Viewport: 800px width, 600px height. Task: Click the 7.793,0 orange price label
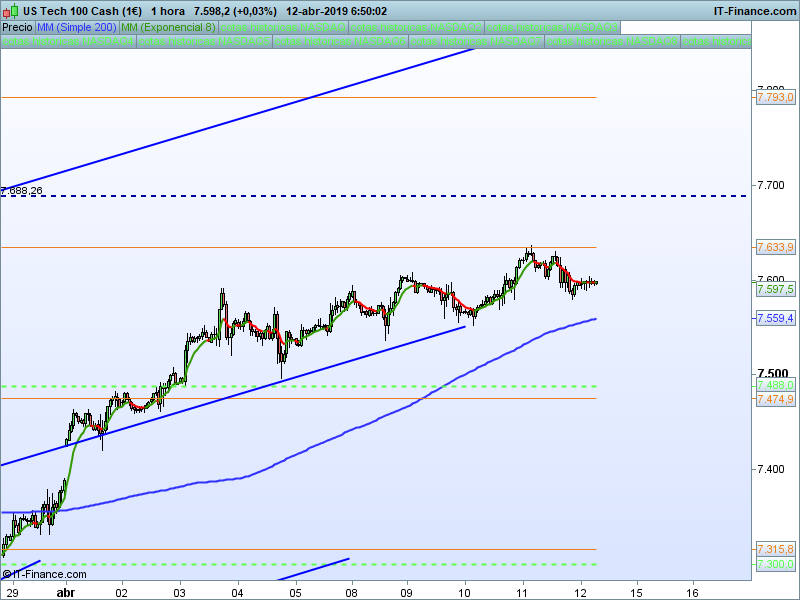(775, 97)
